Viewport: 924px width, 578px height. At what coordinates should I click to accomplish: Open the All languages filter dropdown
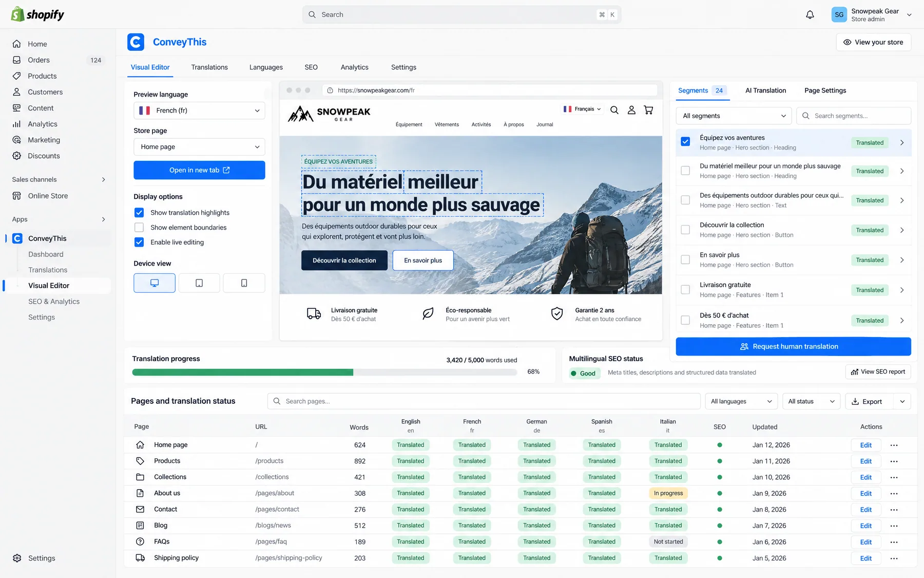point(741,402)
